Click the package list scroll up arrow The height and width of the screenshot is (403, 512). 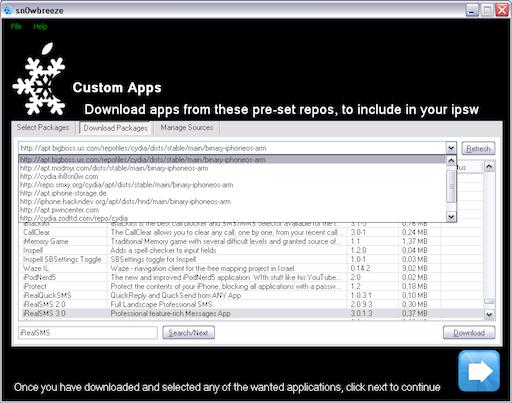[489, 166]
